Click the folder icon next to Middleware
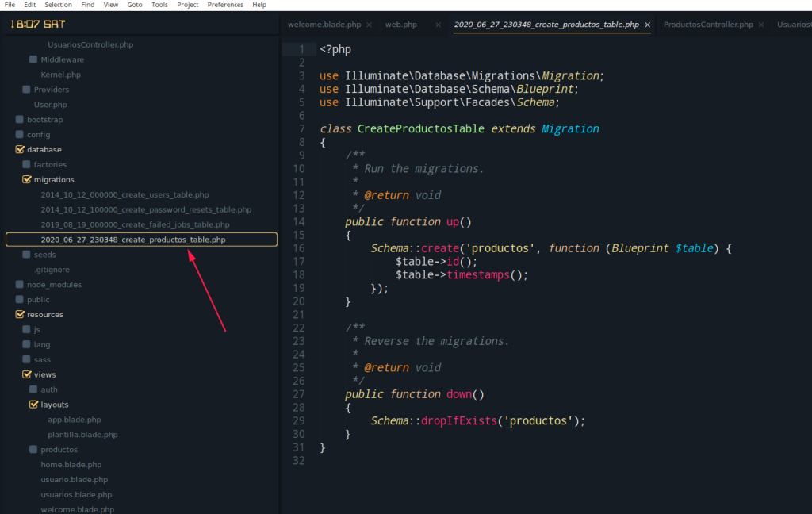Screen dimensions: 812x514 (33, 59)
